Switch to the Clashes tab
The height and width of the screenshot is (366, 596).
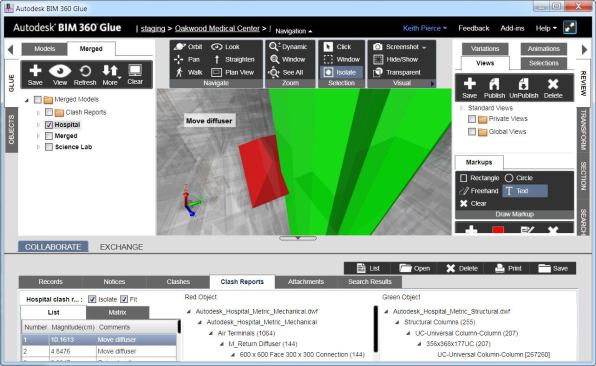pos(178,282)
